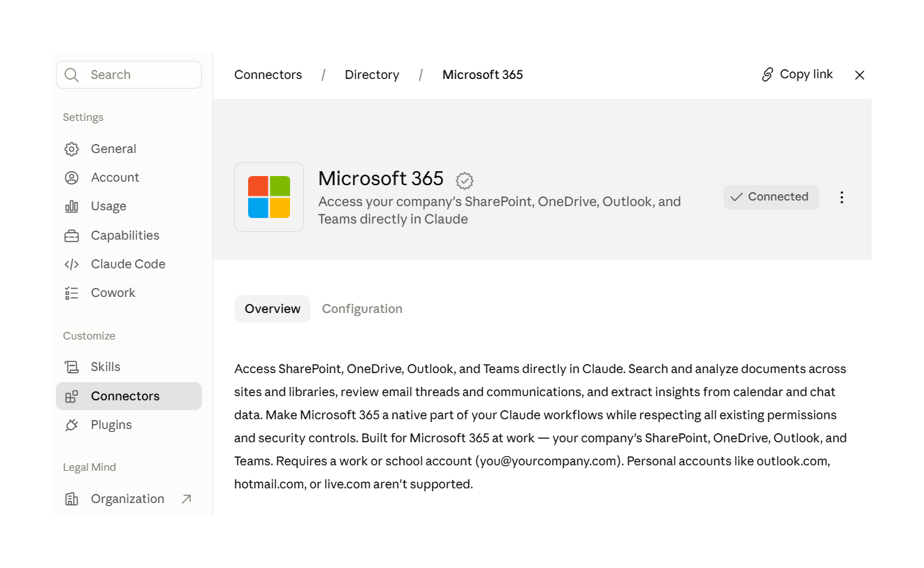Click the Skills scroll icon
The width and height of the screenshot is (924, 568).
[x=71, y=367]
